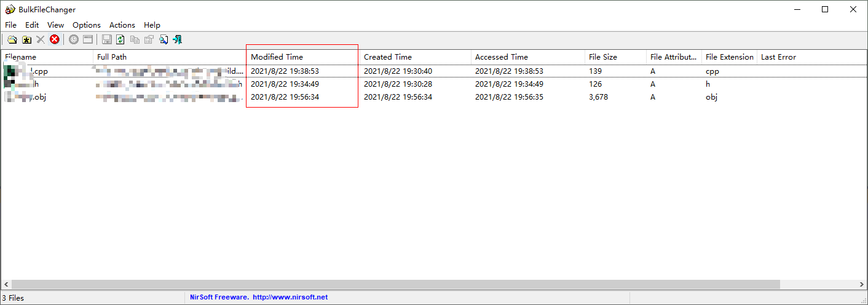Viewport: 868px width, 305px height.
Task: Click Modified Time 2021/8/22 19:38:53 cell
Action: [285, 71]
